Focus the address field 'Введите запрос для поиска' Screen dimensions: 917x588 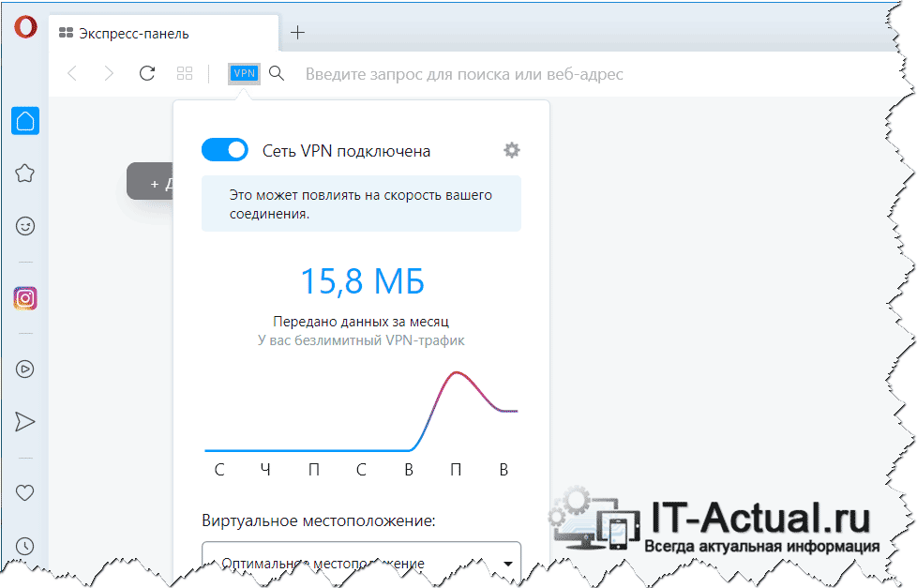pos(464,74)
